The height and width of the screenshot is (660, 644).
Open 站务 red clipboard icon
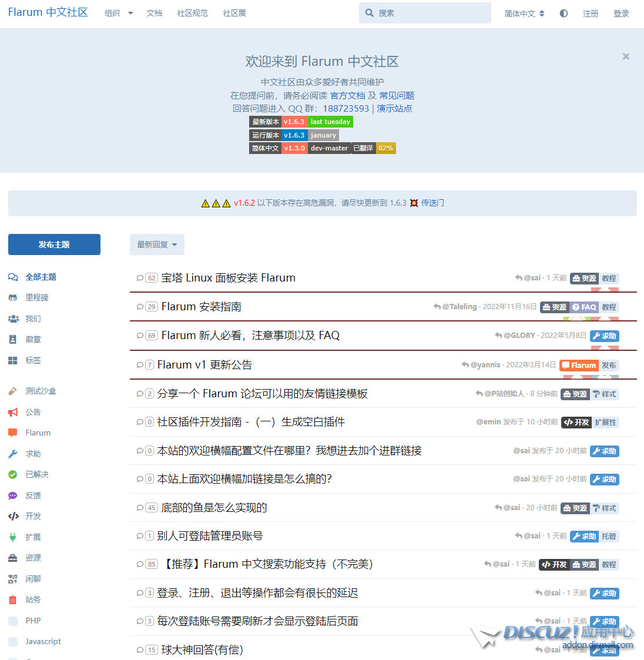[13, 599]
